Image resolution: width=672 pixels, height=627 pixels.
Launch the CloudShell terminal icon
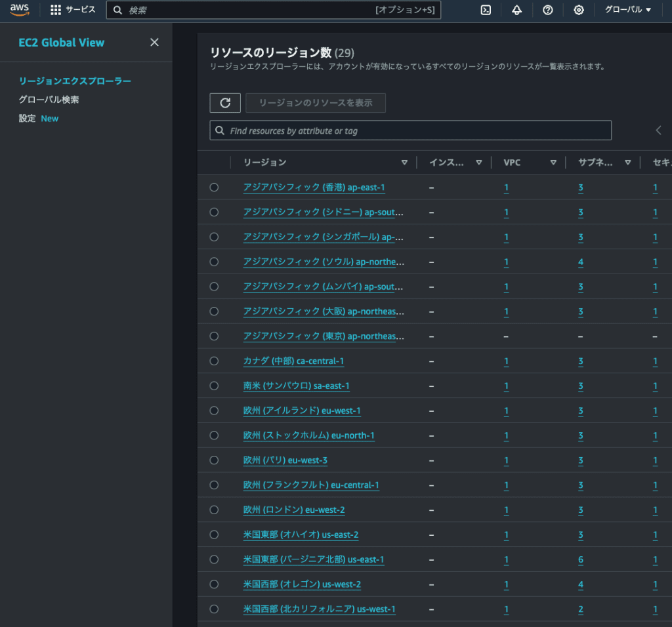pyautogui.click(x=486, y=10)
